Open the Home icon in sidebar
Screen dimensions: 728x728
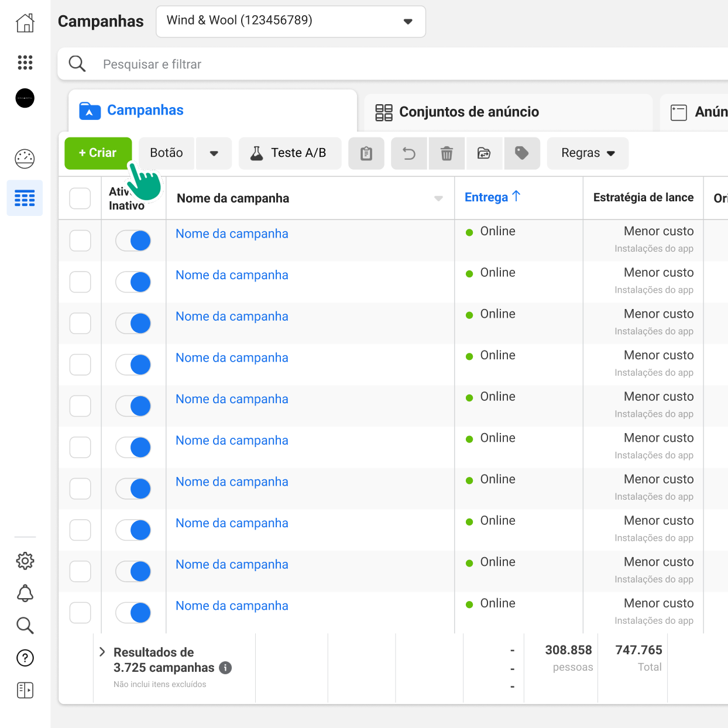coord(25,23)
